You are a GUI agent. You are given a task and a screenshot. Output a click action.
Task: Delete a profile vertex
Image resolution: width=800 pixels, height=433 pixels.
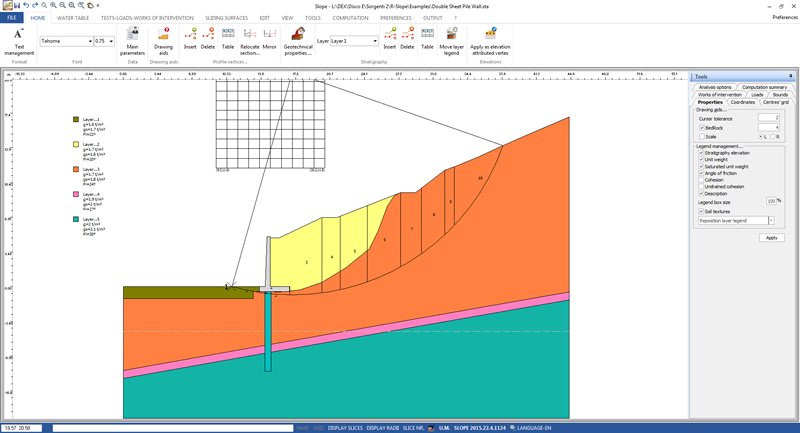208,39
